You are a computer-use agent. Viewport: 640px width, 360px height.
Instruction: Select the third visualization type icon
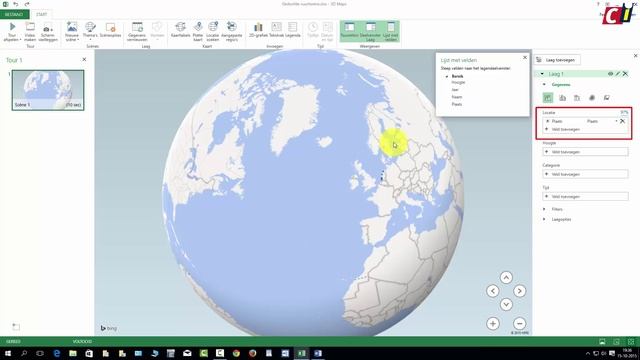[x=577, y=98]
